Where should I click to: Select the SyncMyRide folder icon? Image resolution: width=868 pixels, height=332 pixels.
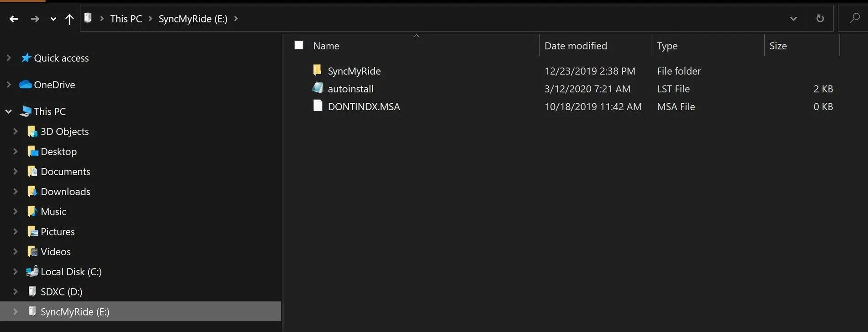point(318,70)
